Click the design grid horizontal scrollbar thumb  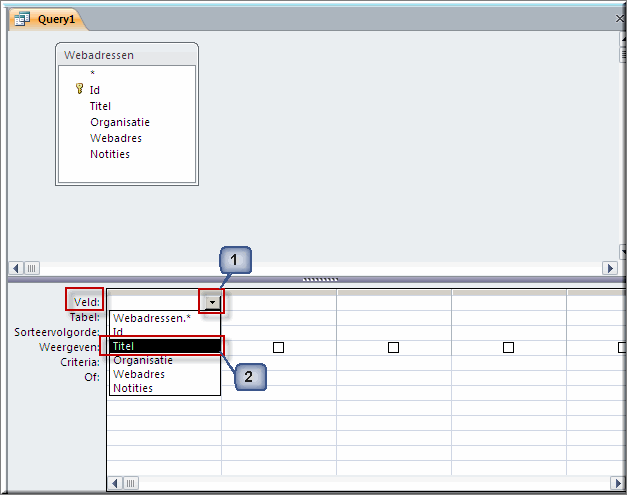click(130, 483)
